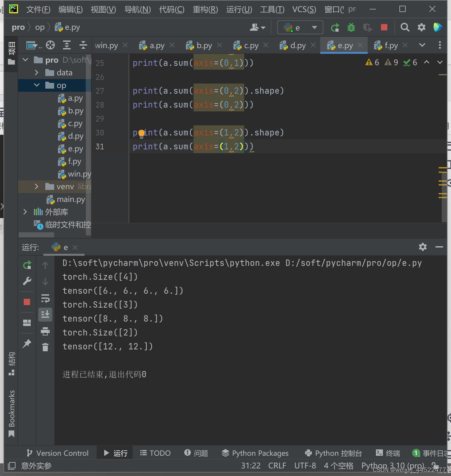
Task: Switch to the a.py editor tab
Action: tap(152, 45)
